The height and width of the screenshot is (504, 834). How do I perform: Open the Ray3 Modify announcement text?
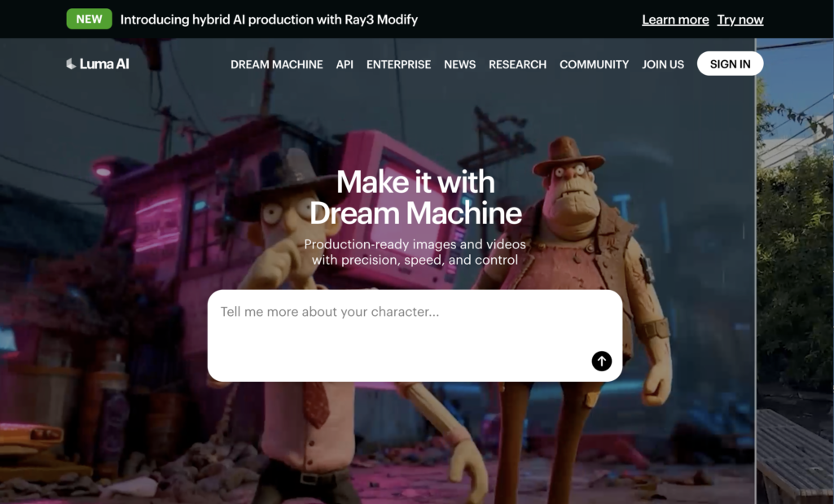269,20
